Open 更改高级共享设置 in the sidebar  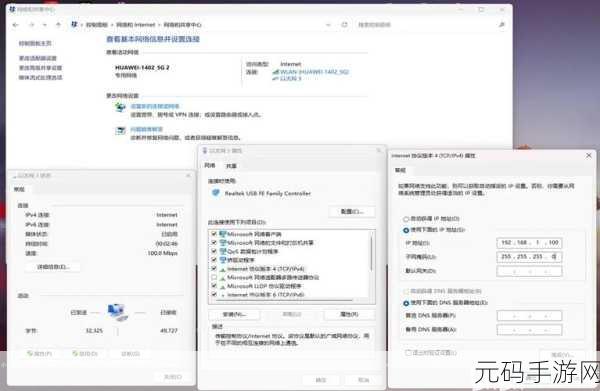[x=40, y=68]
